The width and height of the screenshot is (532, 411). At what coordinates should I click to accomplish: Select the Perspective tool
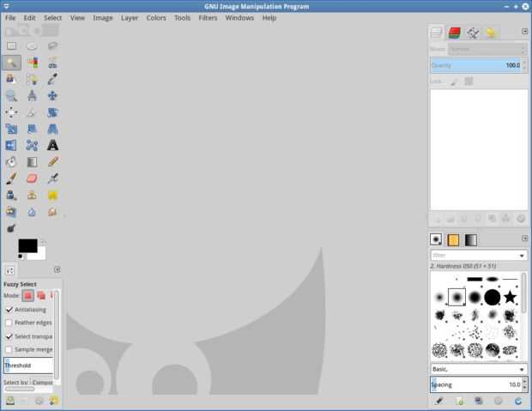(x=52, y=129)
